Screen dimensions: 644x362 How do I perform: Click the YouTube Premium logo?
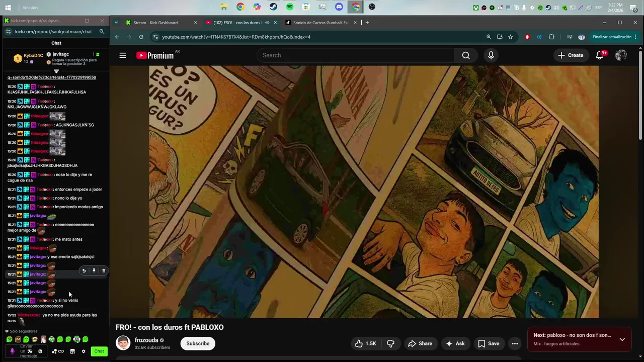point(155,55)
